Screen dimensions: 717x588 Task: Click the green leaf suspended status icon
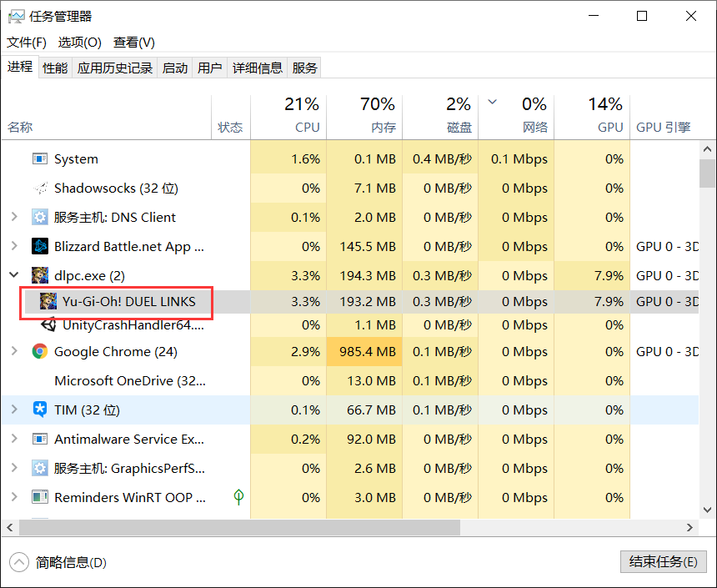click(238, 497)
